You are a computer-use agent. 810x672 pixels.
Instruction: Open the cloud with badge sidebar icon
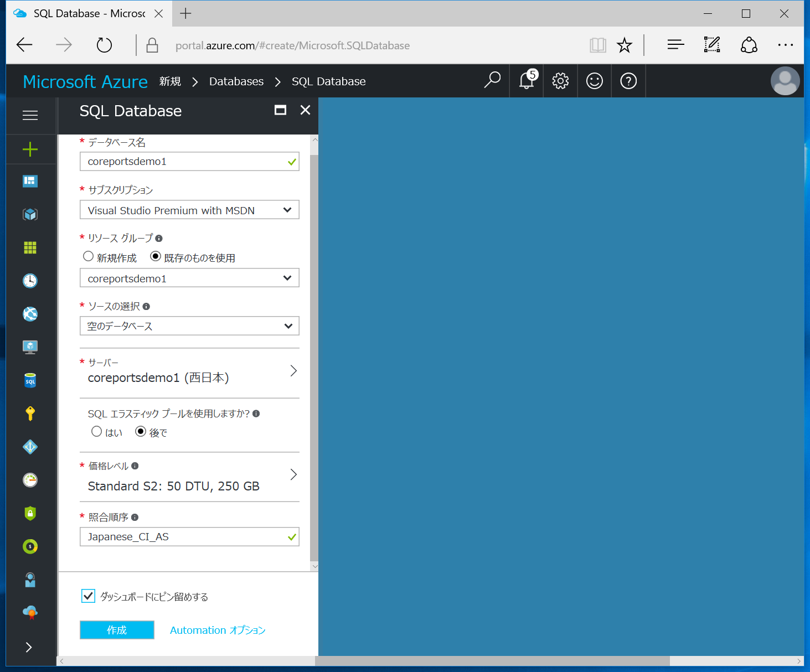click(30, 612)
